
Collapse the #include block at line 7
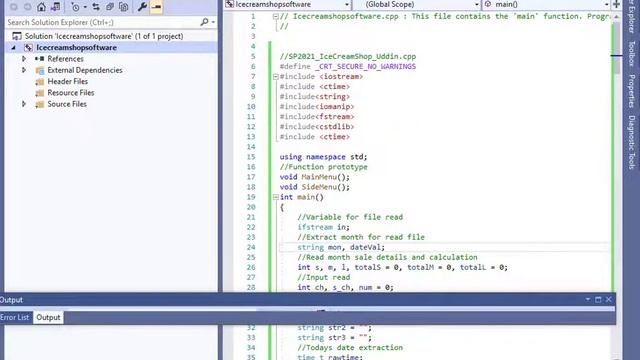tap(276, 77)
